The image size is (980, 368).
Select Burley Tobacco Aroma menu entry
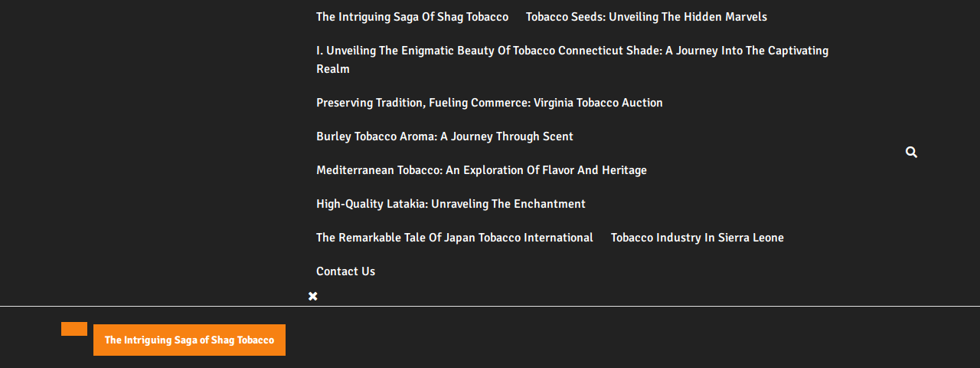445,136
